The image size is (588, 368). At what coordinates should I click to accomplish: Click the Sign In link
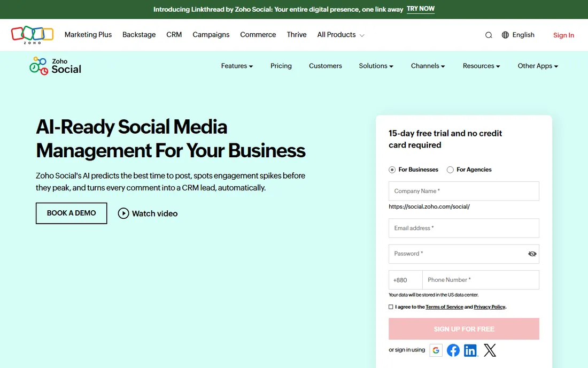(563, 35)
